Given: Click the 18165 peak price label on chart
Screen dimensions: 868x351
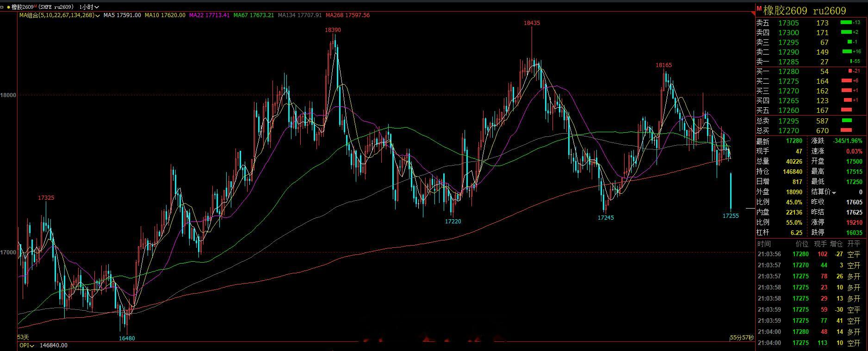Looking at the screenshot, I should [x=663, y=65].
